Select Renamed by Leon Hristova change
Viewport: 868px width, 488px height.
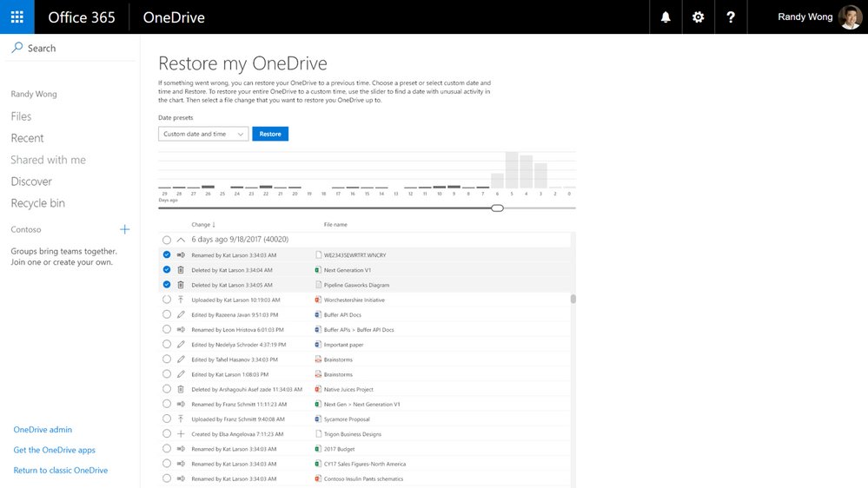167,329
